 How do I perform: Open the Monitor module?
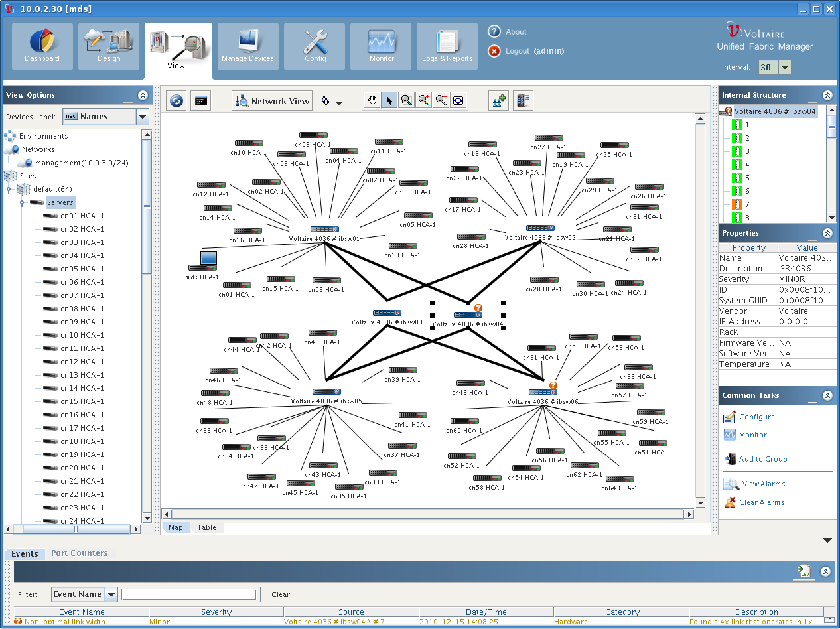click(x=381, y=46)
